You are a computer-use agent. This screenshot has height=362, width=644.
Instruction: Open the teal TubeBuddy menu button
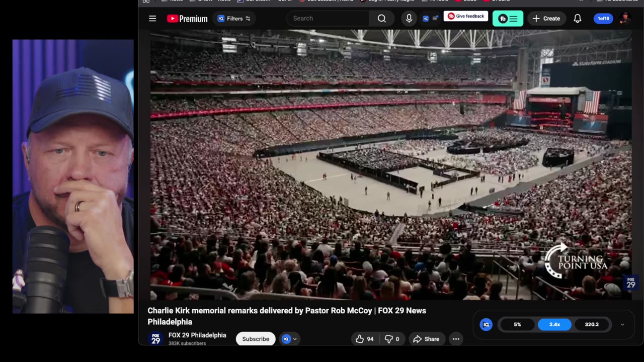coord(508,19)
